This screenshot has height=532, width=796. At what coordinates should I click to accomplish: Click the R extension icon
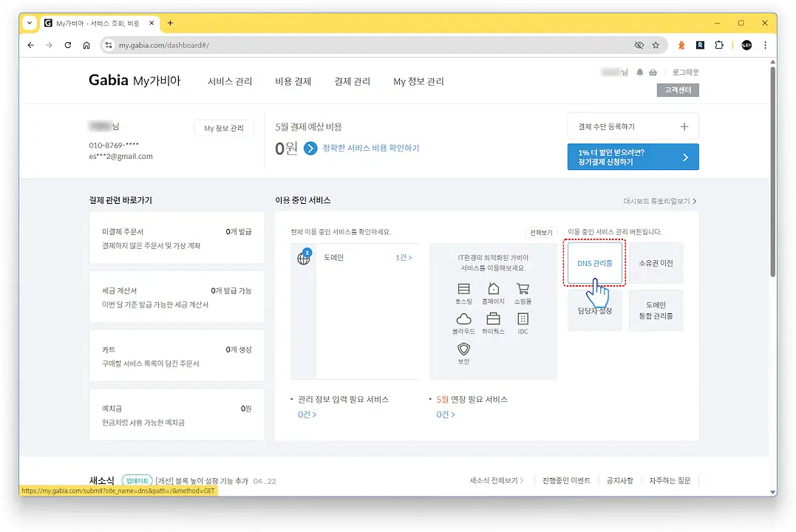[x=700, y=45]
